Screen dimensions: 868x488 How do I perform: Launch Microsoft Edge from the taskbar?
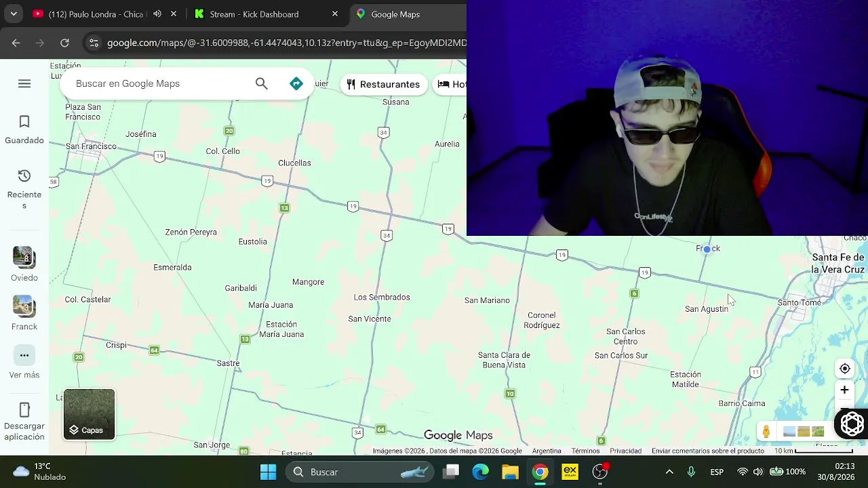[481, 472]
